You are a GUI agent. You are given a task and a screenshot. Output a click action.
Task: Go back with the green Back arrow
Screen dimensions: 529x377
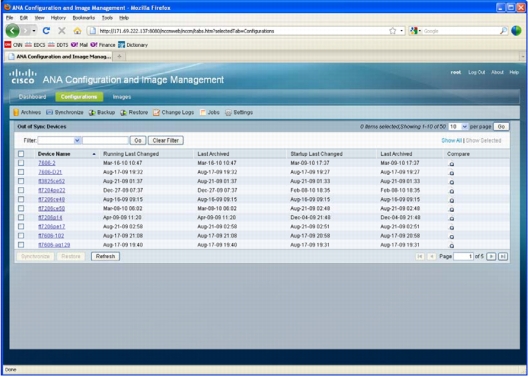12,31
